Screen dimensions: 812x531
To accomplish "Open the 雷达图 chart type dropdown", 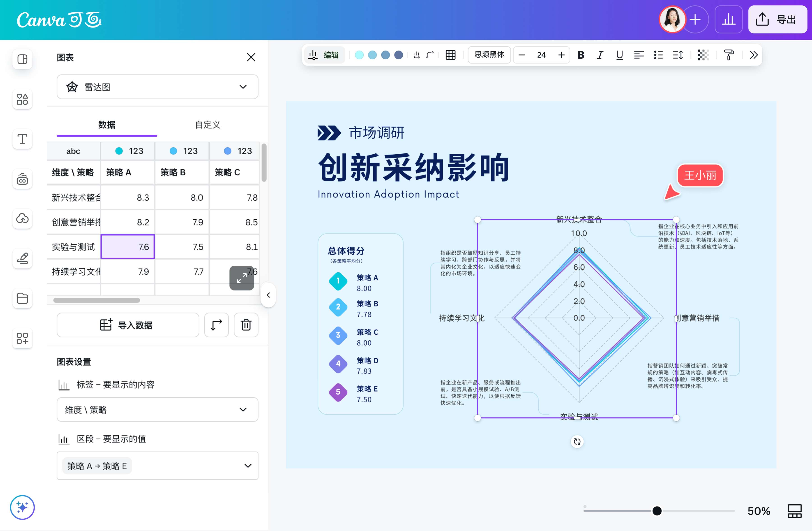I will 157,87.
